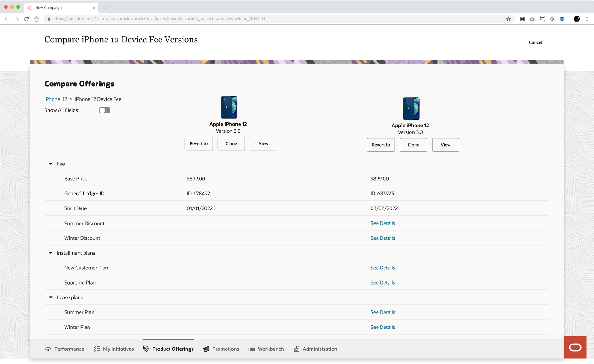Screen dimensions: 594x364
Task: Click the Promotions megaphone icon
Action: coord(206,349)
